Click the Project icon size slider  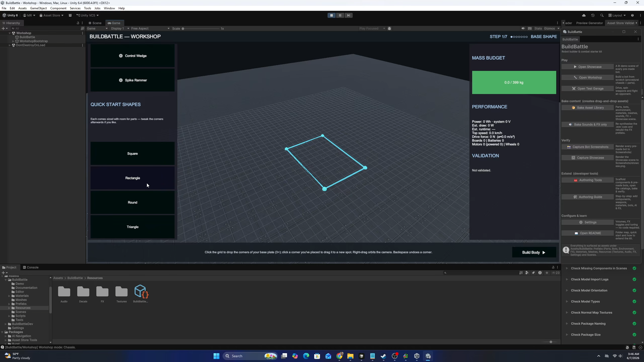click(550, 342)
